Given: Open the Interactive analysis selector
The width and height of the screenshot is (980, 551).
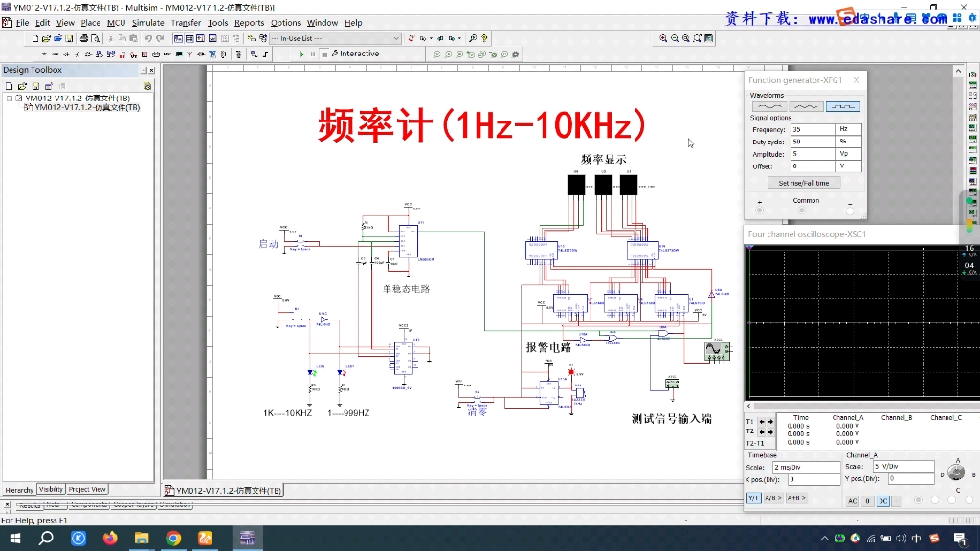Looking at the screenshot, I should click(356, 54).
